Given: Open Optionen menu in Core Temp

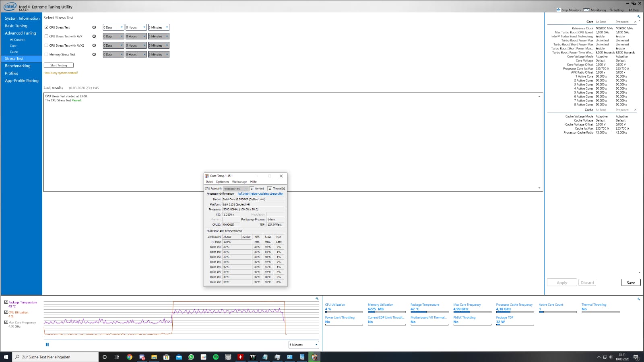Looking at the screenshot, I should click(x=222, y=182).
